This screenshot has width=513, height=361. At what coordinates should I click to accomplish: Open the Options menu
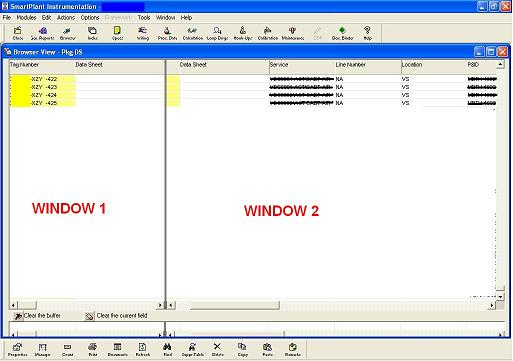coord(90,17)
